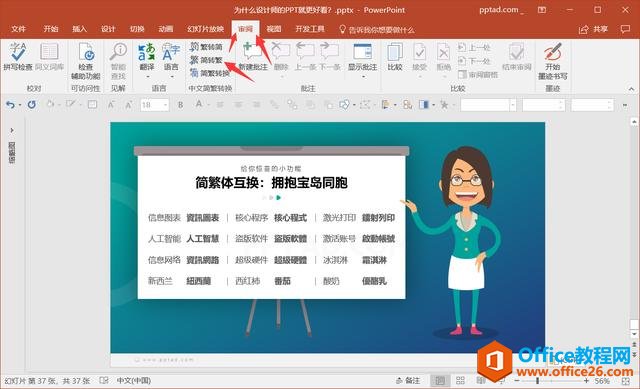640x389 pixels.
Task: Open 智能查找 smart lookup
Action: (118, 61)
